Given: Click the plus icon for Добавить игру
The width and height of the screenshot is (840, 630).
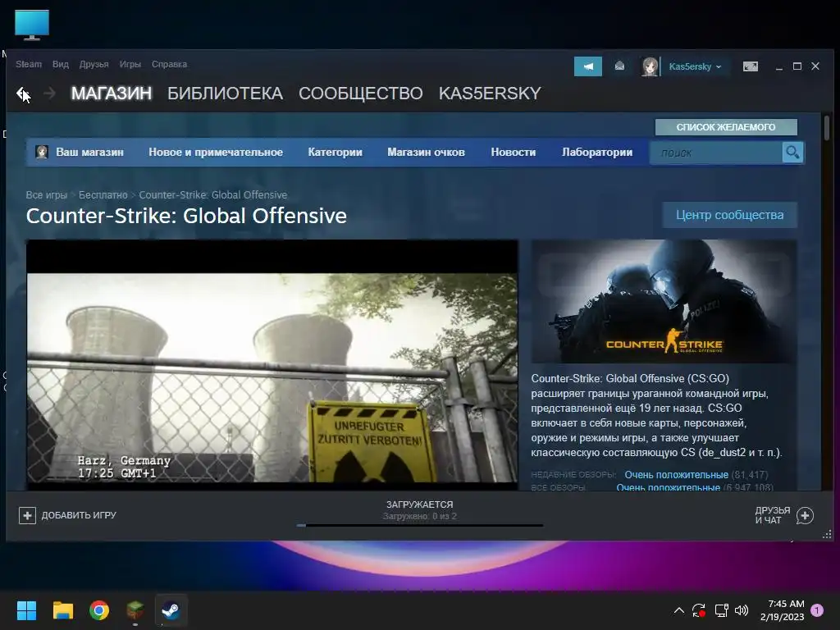Looking at the screenshot, I should tap(27, 515).
